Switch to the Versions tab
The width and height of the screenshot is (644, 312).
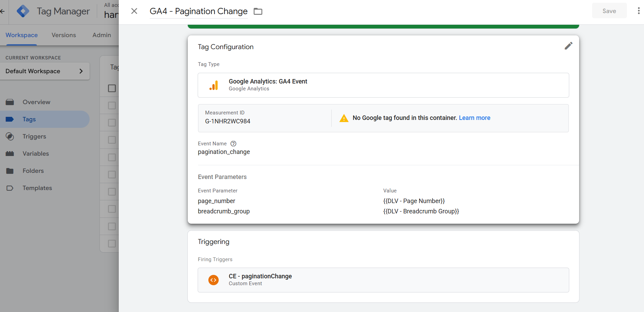click(64, 35)
